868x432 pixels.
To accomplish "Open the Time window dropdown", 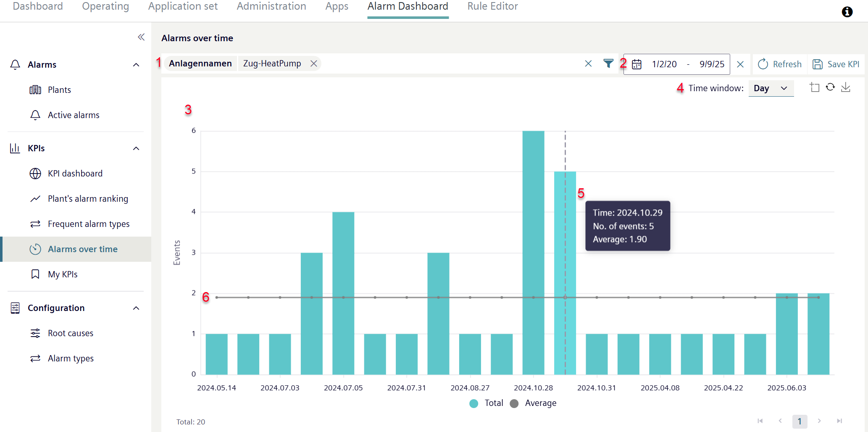I will coord(771,88).
